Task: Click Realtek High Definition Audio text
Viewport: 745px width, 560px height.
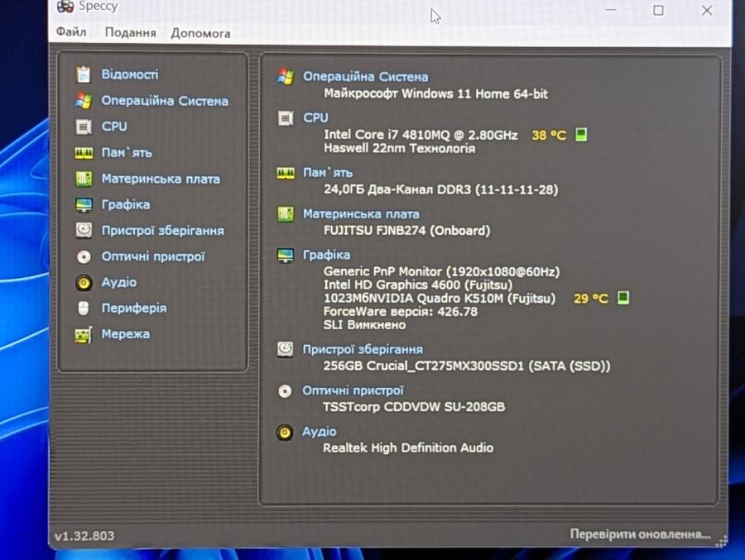Action: [408, 448]
